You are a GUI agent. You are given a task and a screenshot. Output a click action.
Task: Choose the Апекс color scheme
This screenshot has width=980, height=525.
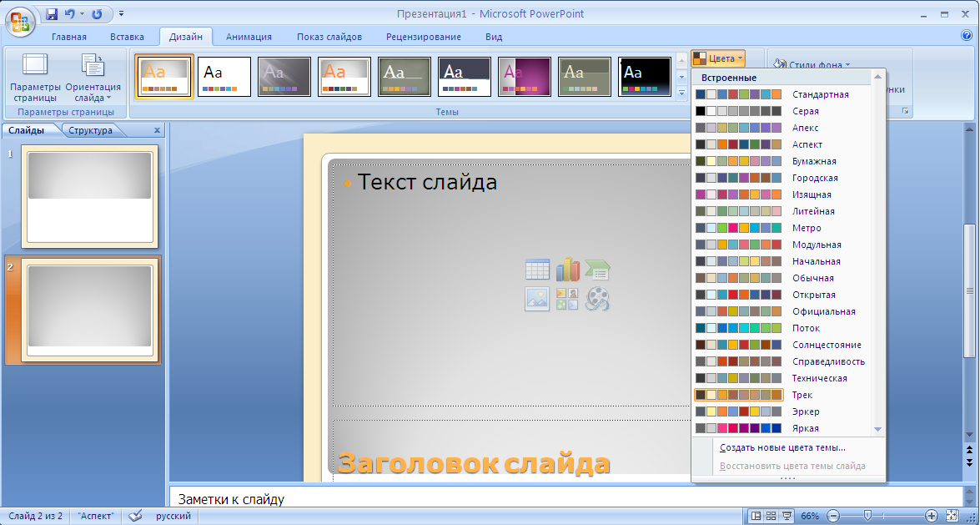click(782, 128)
